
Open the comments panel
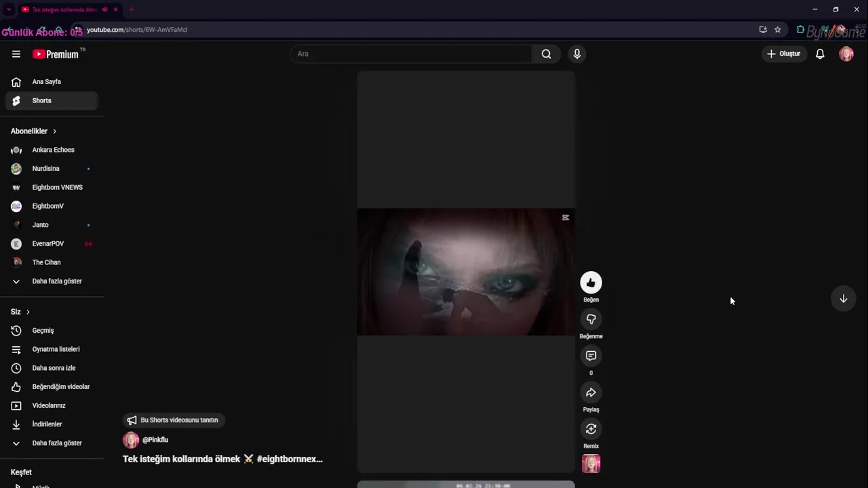591,356
